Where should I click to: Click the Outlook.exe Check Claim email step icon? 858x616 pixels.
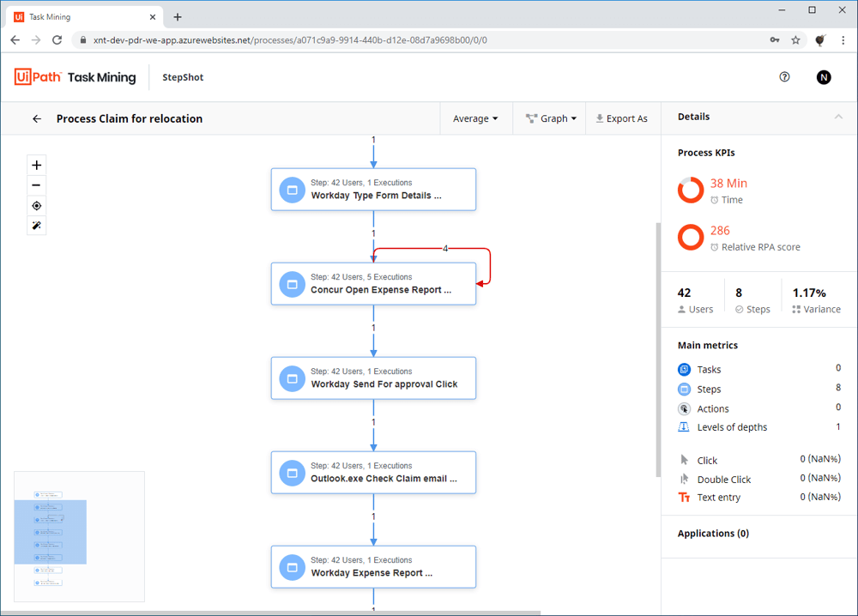click(293, 474)
